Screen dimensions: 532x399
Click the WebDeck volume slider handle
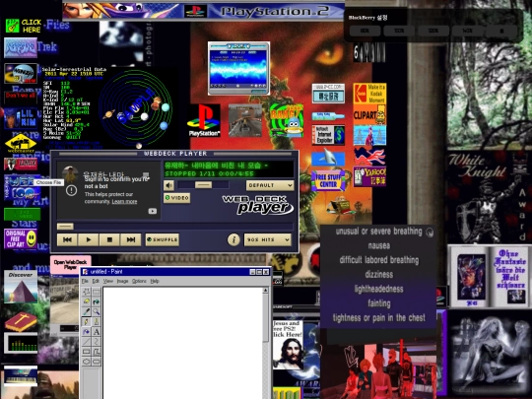(x=204, y=184)
